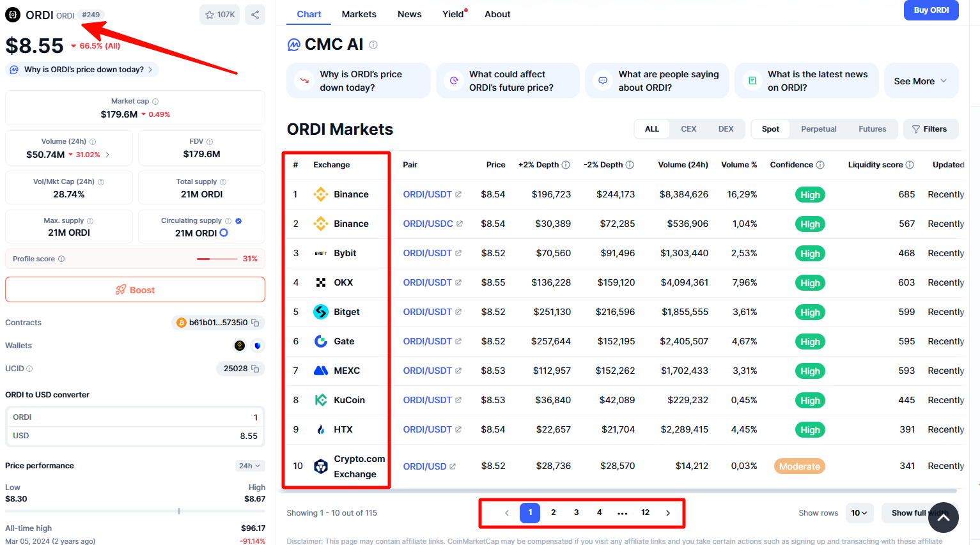Click the +2% Depth info icon

coord(566,165)
